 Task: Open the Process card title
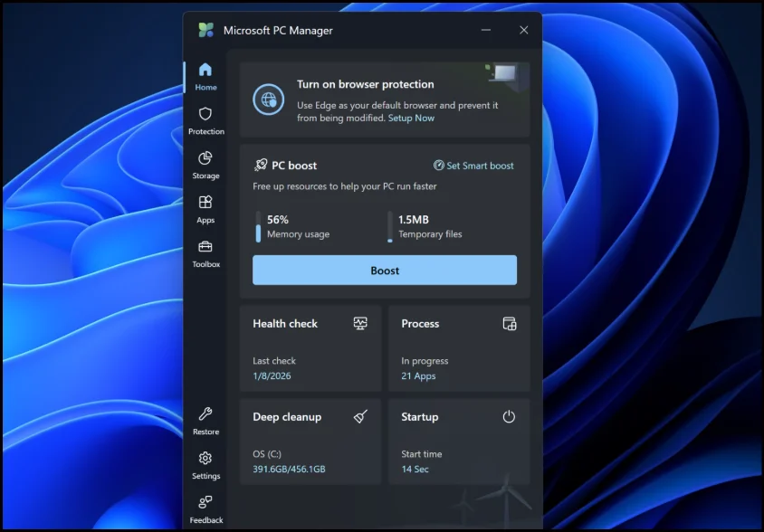pyautogui.click(x=420, y=324)
